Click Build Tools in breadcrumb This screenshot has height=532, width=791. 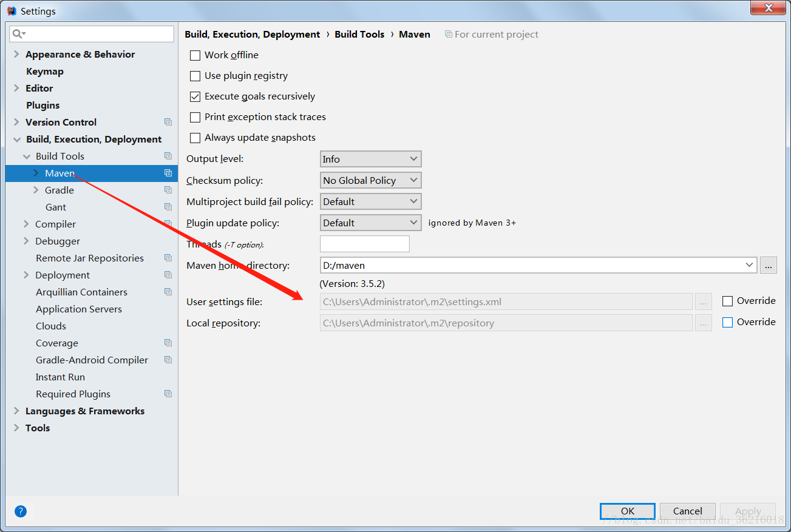(359, 35)
